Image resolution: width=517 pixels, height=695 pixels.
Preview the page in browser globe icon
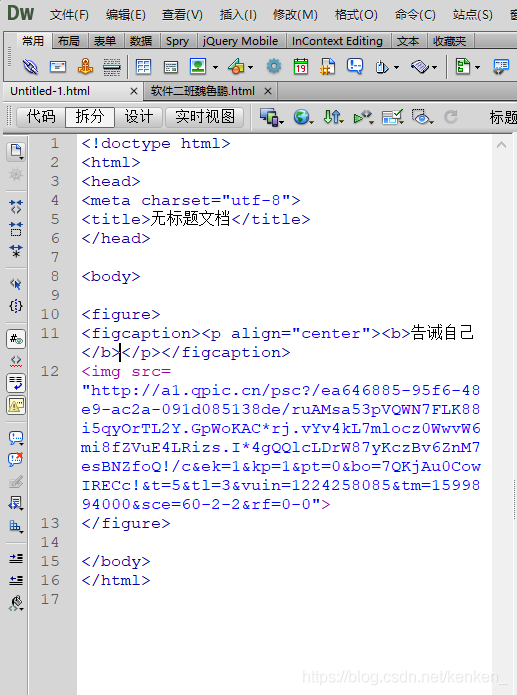click(302, 117)
